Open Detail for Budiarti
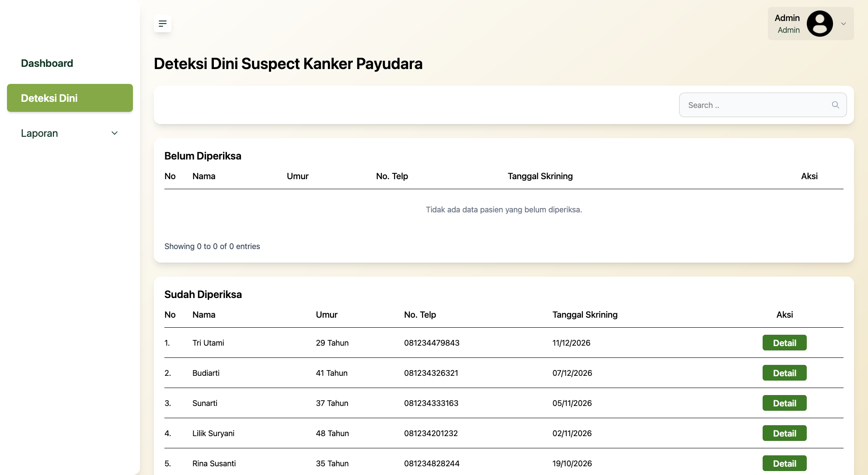Image resolution: width=868 pixels, height=475 pixels. pos(784,373)
